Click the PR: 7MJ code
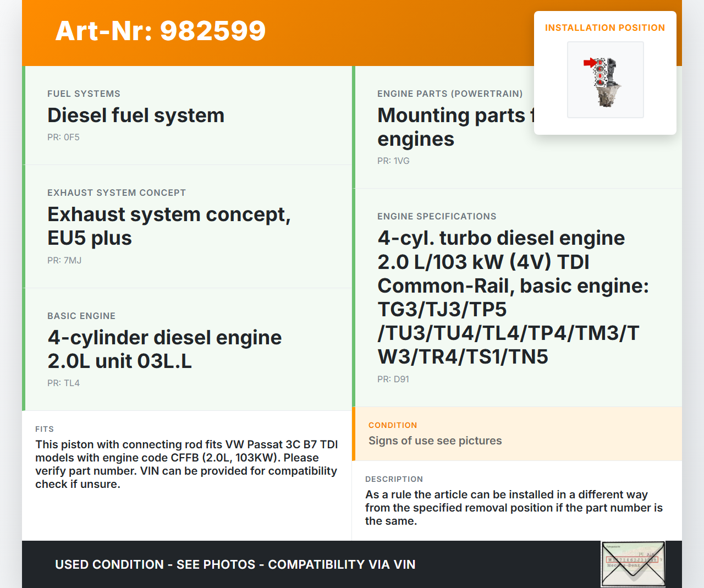Viewport: 704px width, 588px height. (x=64, y=261)
